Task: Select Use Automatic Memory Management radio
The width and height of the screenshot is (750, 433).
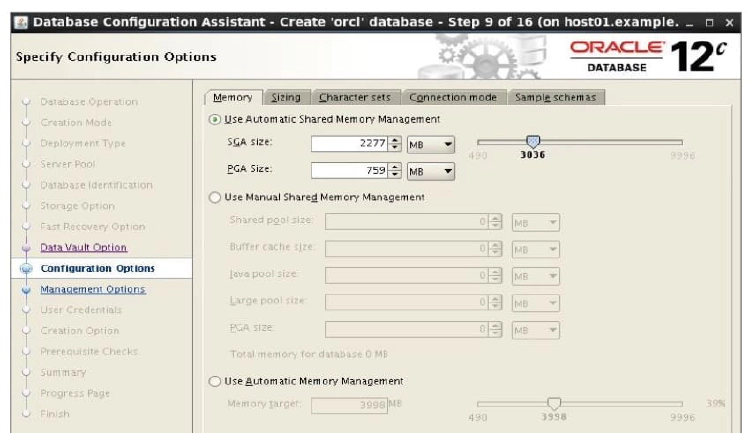Action: (215, 381)
